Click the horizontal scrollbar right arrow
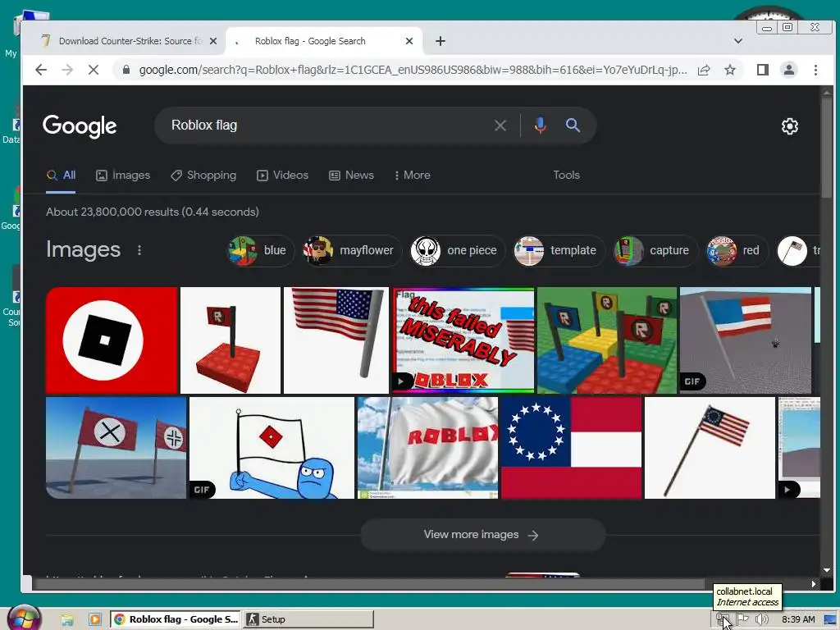Screen dimensions: 840x630 tap(813, 584)
